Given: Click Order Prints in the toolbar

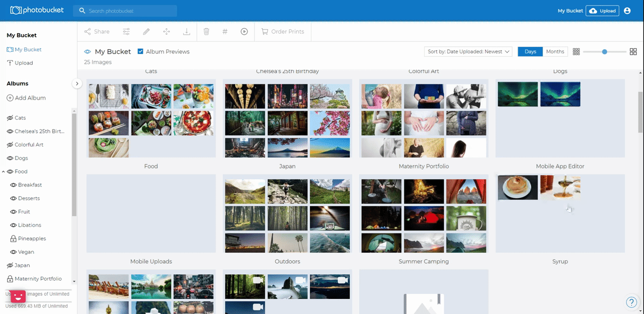Looking at the screenshot, I should pos(283,32).
